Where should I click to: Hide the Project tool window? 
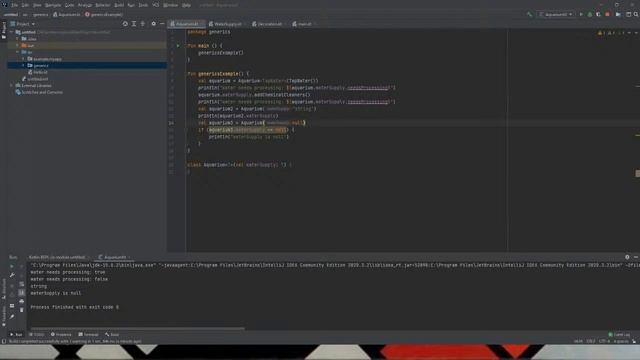[162, 24]
